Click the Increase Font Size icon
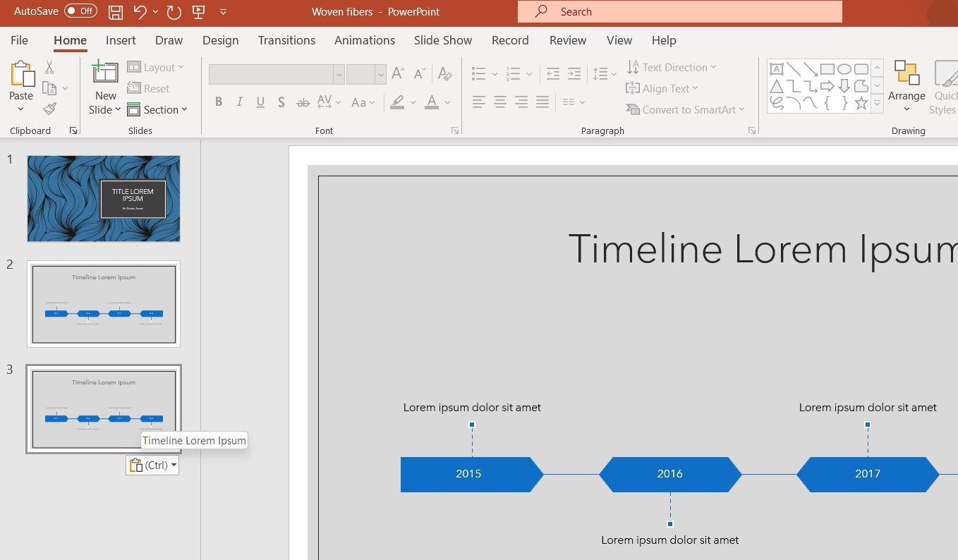 pyautogui.click(x=398, y=73)
